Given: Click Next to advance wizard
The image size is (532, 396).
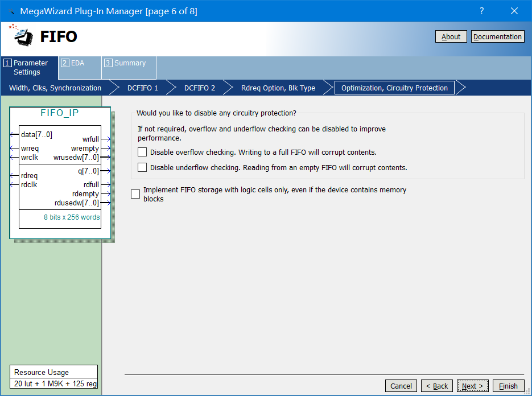Looking at the screenshot, I should tap(473, 386).
